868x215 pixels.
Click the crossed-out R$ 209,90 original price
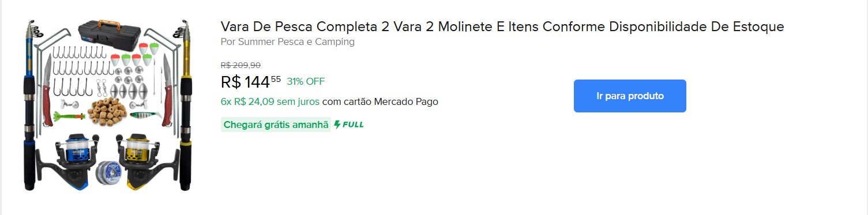241,65
